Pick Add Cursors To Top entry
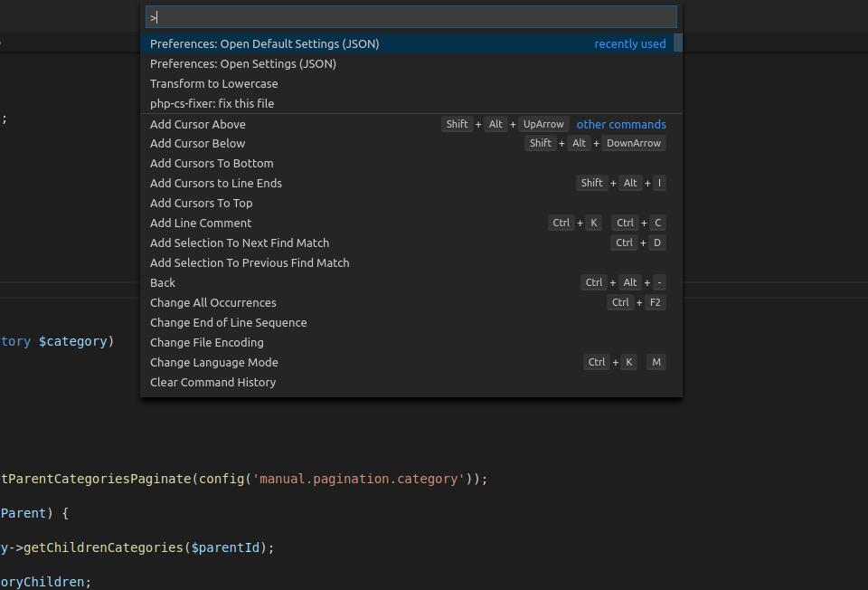 pos(202,203)
